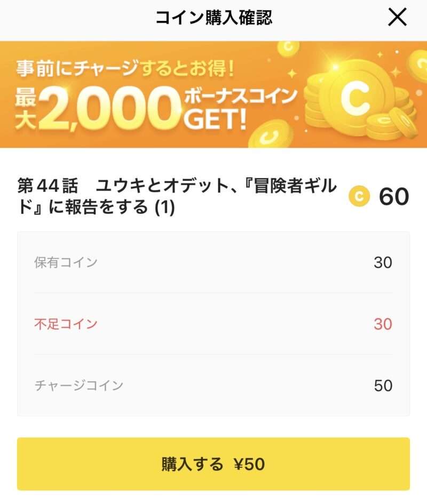Viewport: 427px width, 504px height.
Task: Open the 事前にチャージするとお得 banner headline
Action: pos(125,68)
